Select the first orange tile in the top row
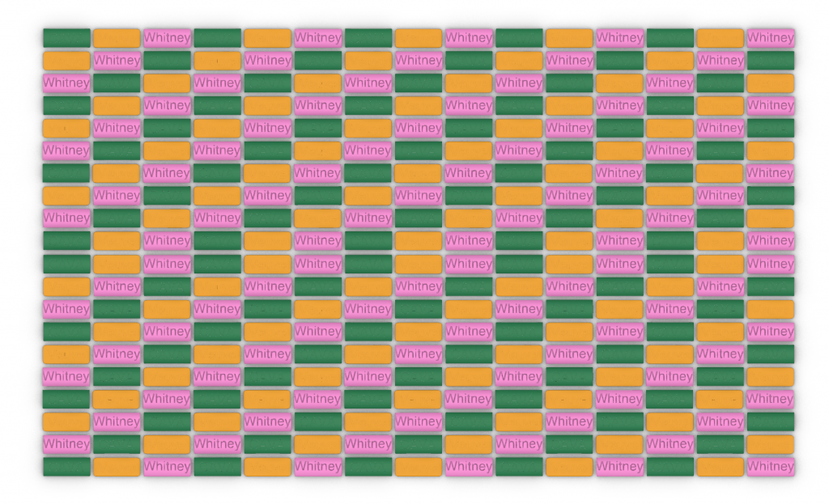Viewport: 829px width, 504px height. point(117,37)
